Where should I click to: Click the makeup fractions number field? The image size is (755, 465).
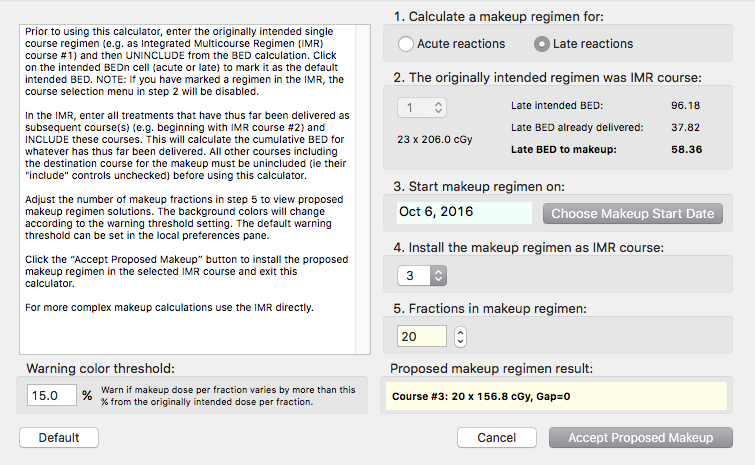click(422, 337)
